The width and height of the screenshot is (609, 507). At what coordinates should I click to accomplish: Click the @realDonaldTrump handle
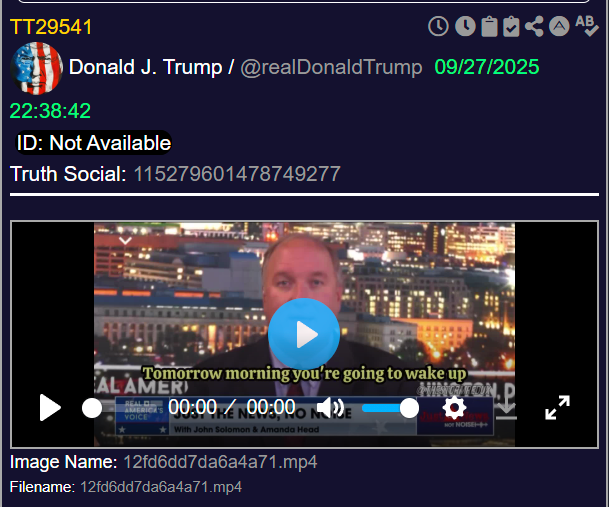(x=331, y=67)
